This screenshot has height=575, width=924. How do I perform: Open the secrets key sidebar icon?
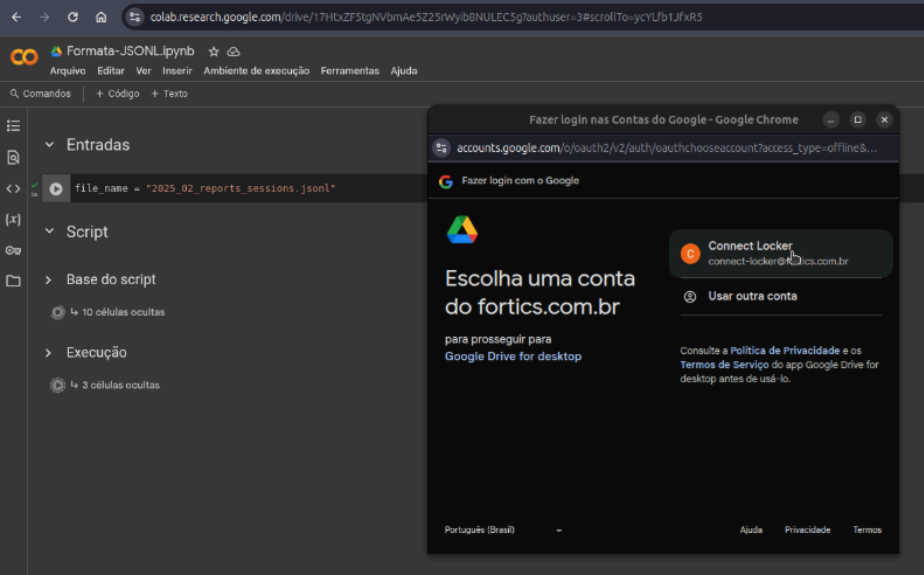[13, 250]
